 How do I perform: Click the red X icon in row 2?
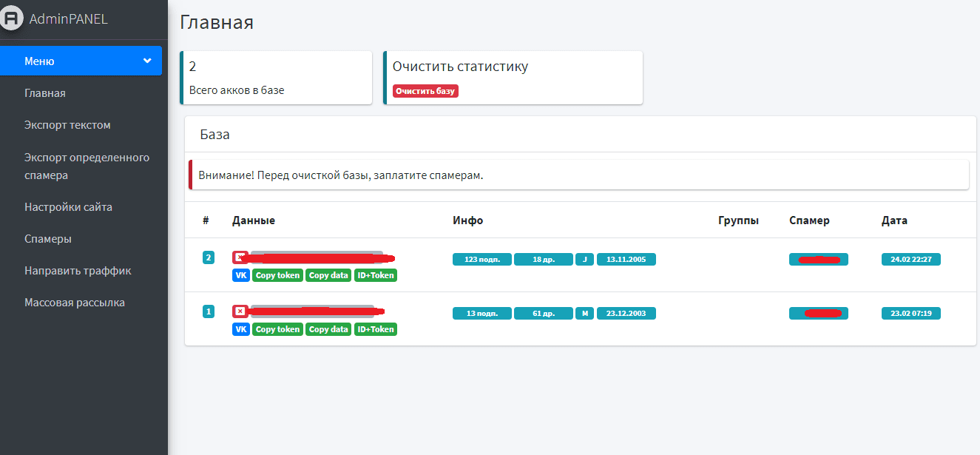[x=240, y=257]
